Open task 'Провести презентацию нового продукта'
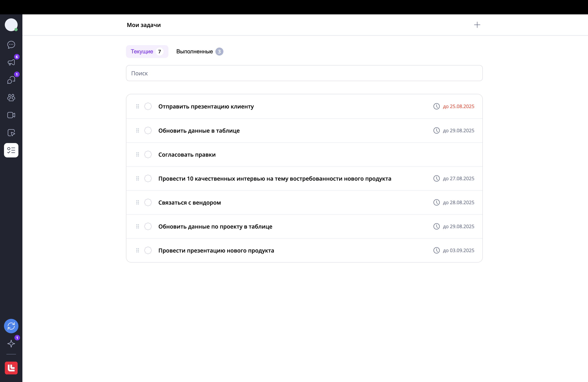Viewport: 588px width, 382px height. click(x=216, y=251)
